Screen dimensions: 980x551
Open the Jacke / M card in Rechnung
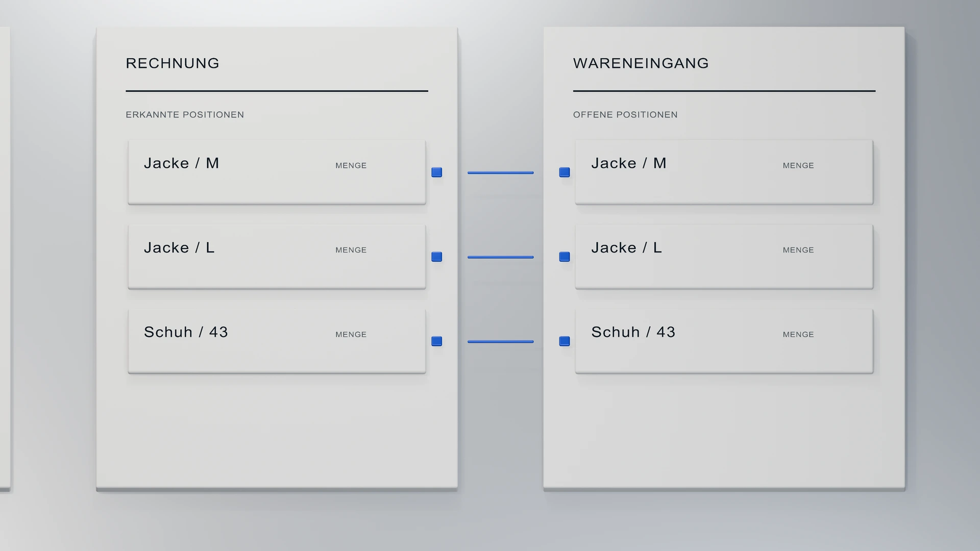point(277,172)
